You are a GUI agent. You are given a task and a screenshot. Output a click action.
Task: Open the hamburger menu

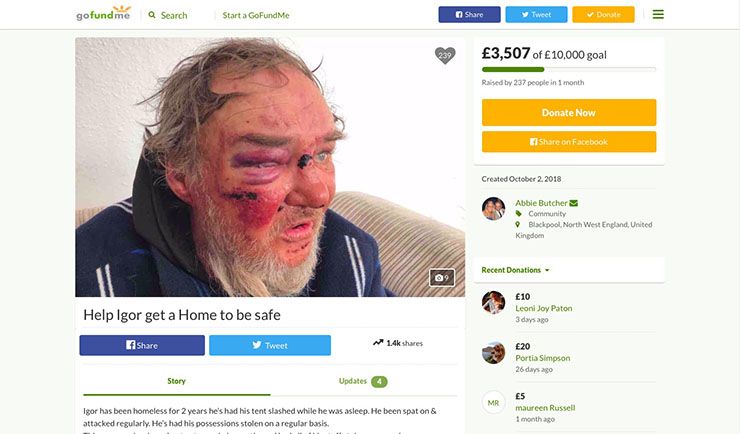point(658,15)
